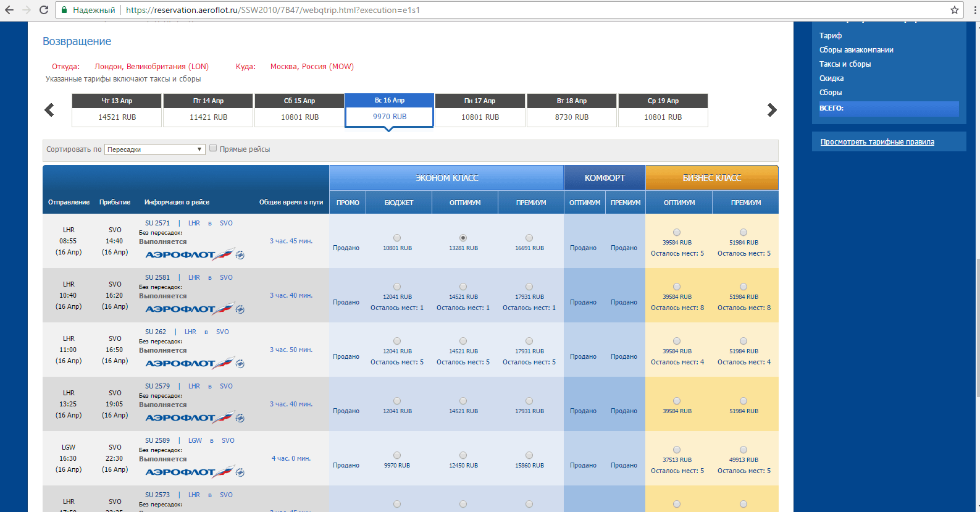Click the Возвращение section heading
The height and width of the screenshot is (512, 980).
tap(77, 41)
